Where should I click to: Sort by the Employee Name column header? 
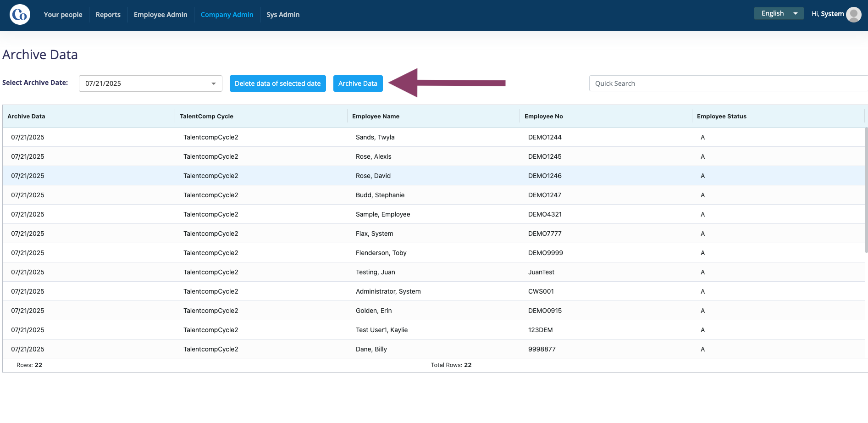point(376,117)
